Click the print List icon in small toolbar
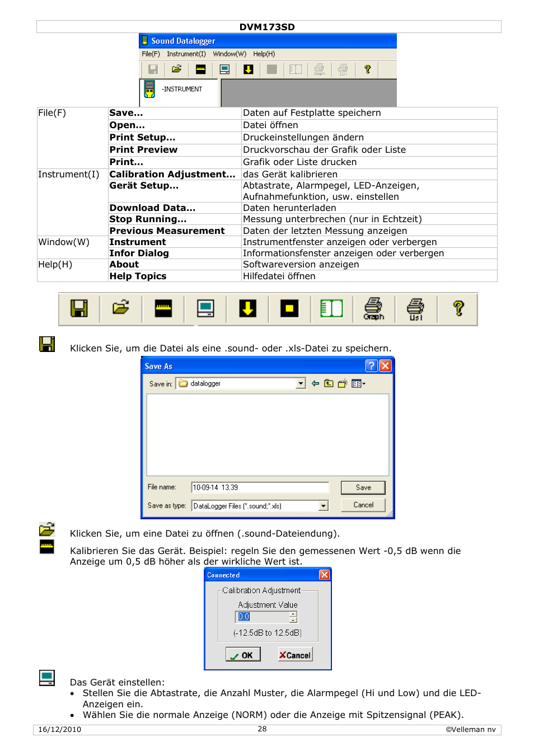 pyautogui.click(x=343, y=69)
